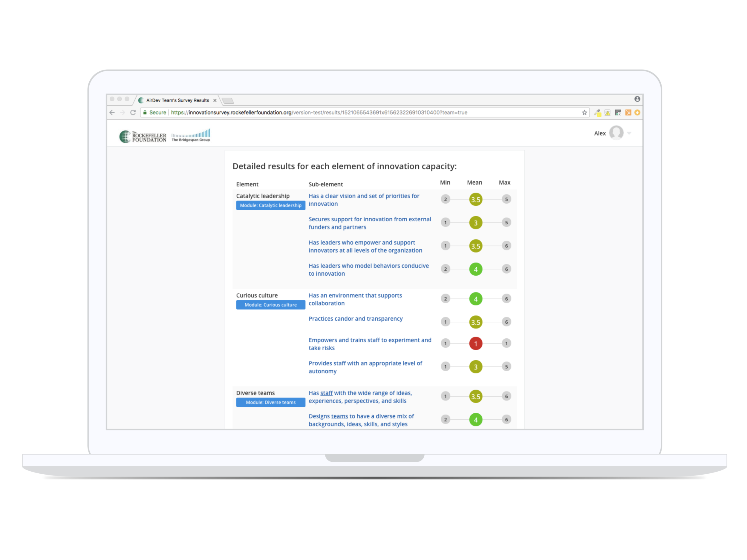This screenshot has height=560, width=747.
Task: Click mean 3 marker for external funders row
Action: [475, 223]
